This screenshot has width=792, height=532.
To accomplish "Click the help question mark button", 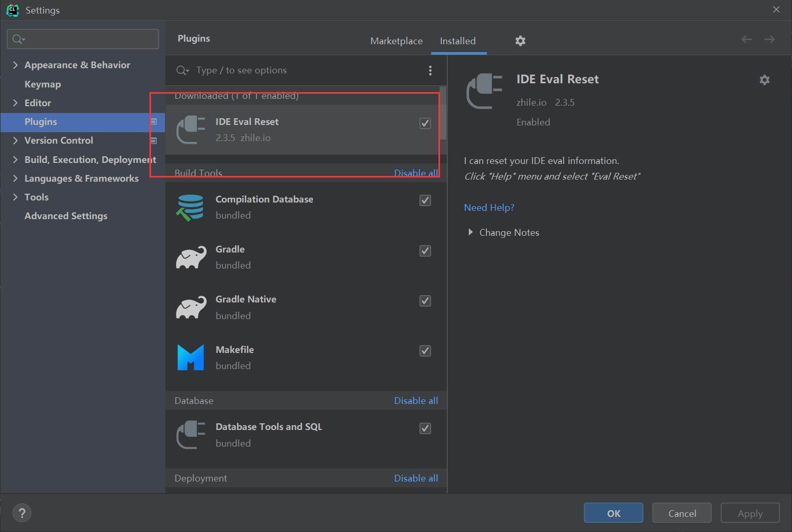I will click(22, 513).
